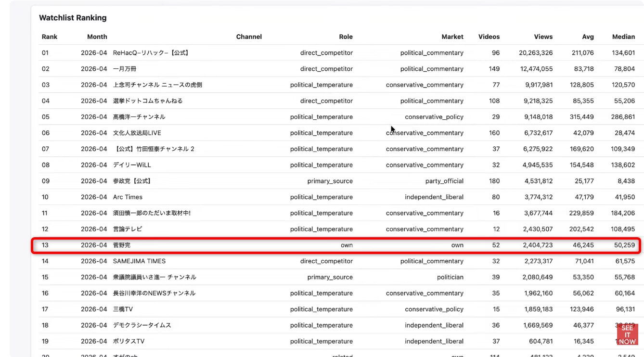
Task: Select channel 参政党【公式】
Action: tap(132, 181)
